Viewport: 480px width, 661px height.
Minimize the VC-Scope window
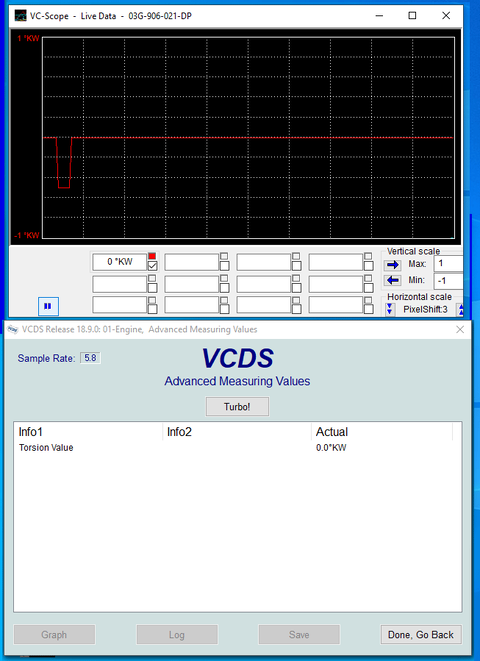tap(379, 16)
